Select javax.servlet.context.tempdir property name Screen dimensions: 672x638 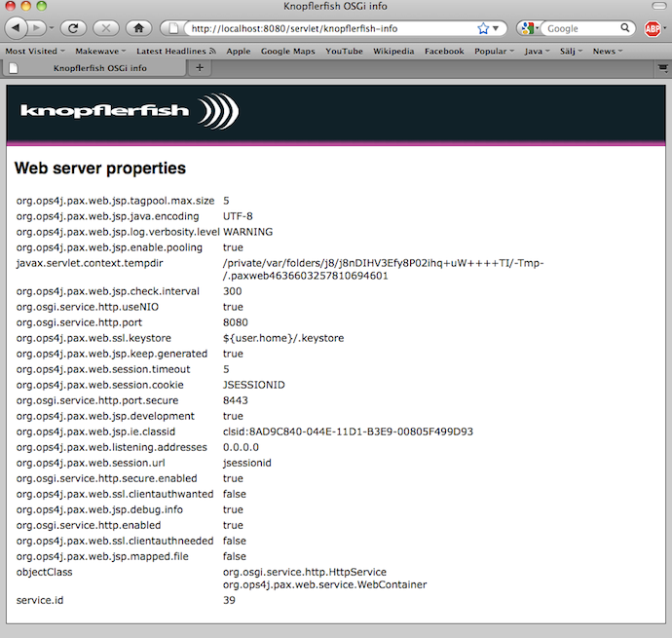pos(90,263)
